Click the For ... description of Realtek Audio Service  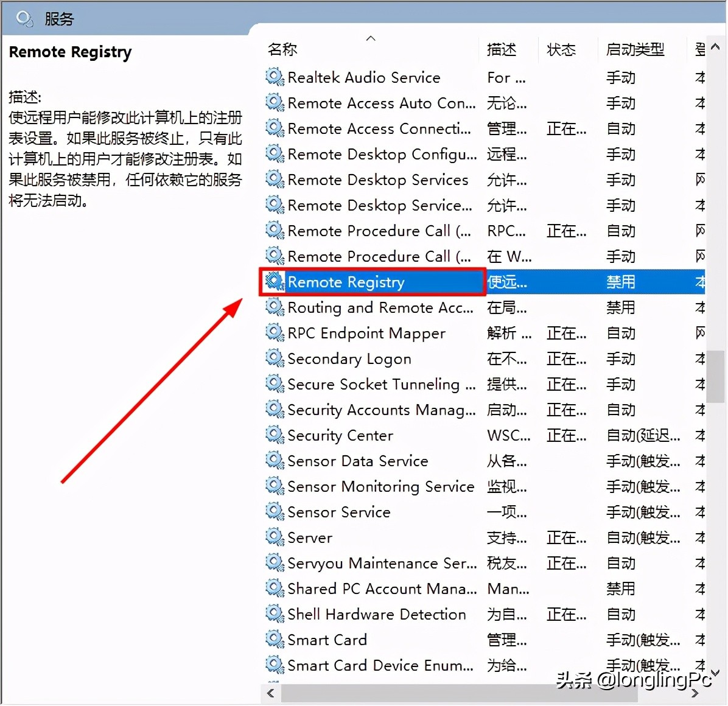click(506, 77)
